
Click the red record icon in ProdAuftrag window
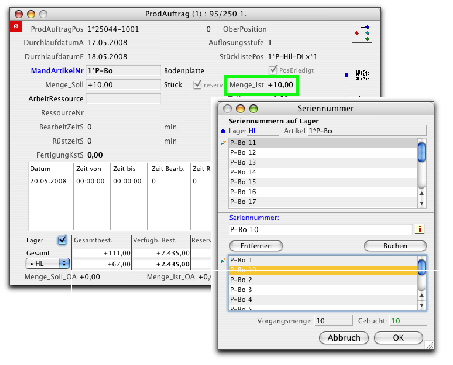tap(16, 27)
